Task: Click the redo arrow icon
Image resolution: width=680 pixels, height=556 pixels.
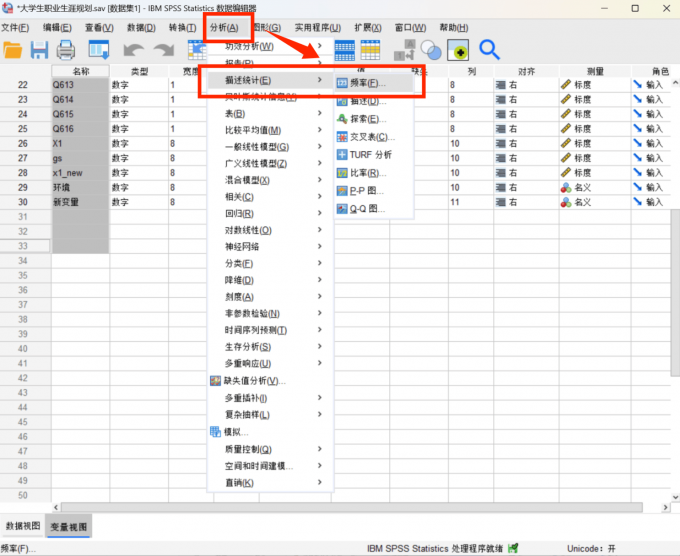Action: tap(164, 50)
